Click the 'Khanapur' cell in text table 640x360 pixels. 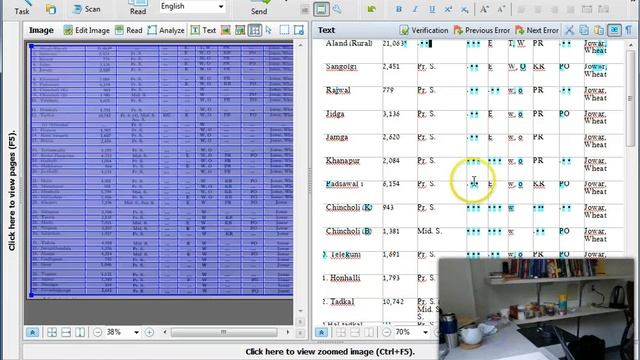pyautogui.click(x=343, y=161)
